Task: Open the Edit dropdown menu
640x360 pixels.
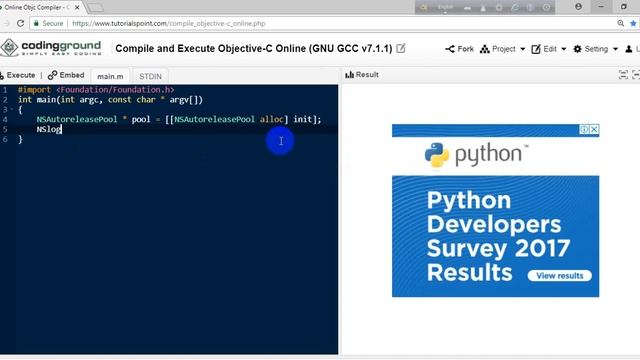Action: 549,49
